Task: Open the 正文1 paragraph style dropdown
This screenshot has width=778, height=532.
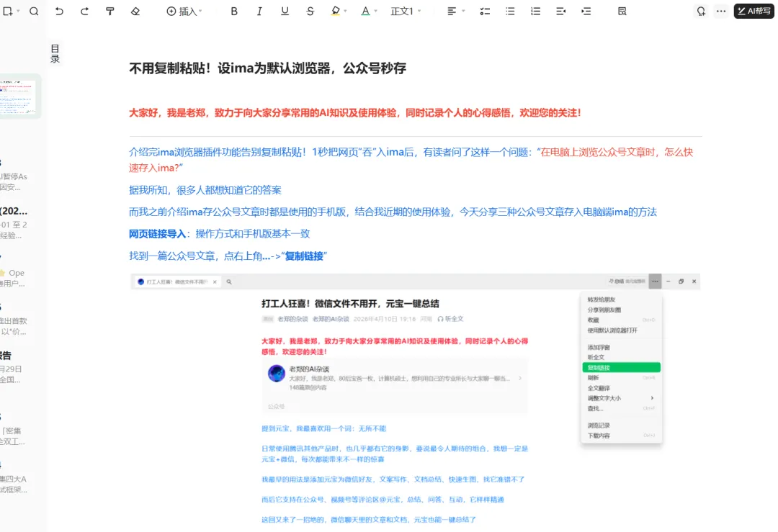Action: coord(406,11)
